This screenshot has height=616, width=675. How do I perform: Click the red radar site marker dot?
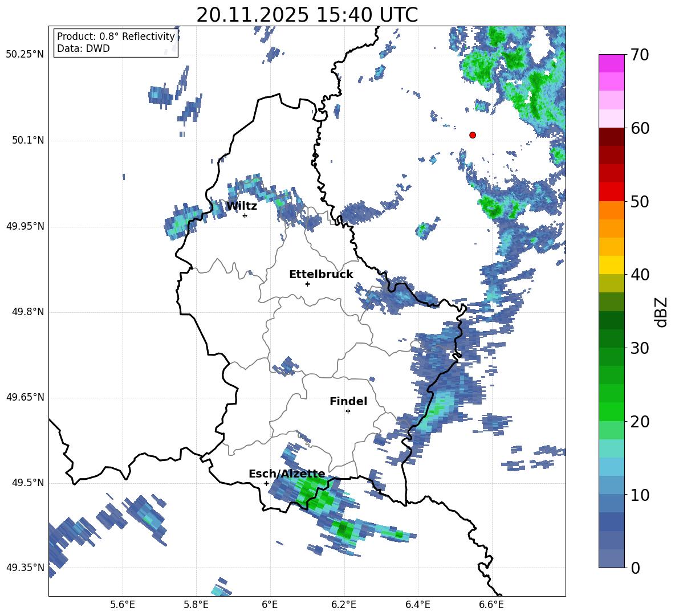coord(473,135)
